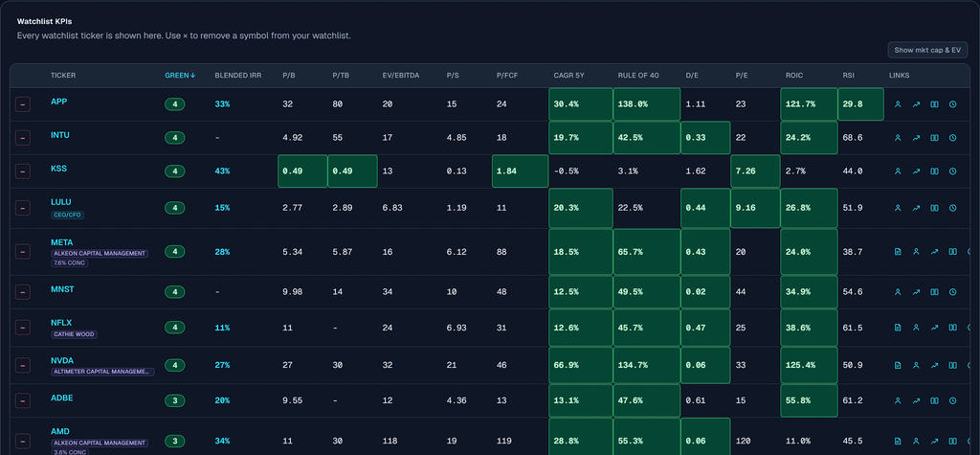
Task: Click LULU's trend chart icon
Action: (916, 208)
